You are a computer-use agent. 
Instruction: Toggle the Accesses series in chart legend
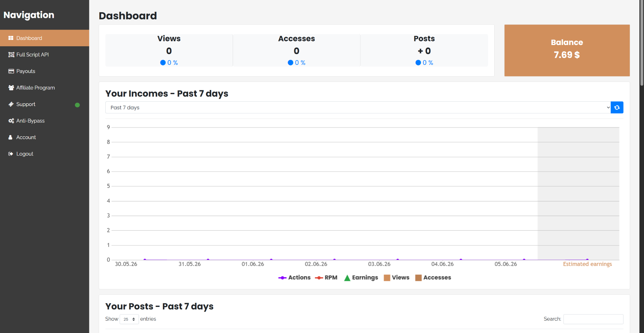pos(433,278)
